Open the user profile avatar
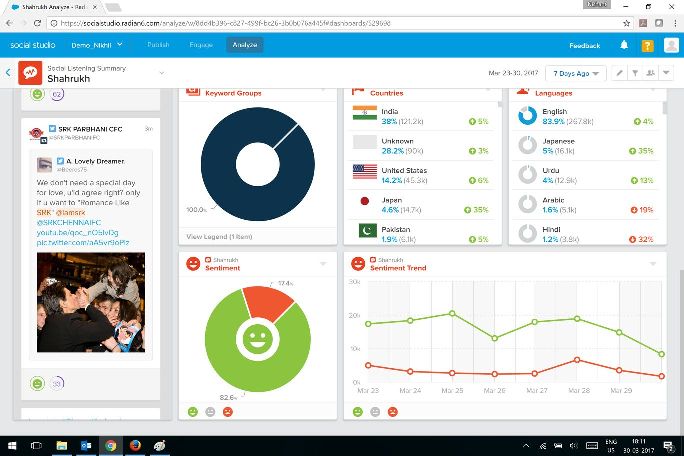Screen dimensions: 684x456 [x=670, y=45]
